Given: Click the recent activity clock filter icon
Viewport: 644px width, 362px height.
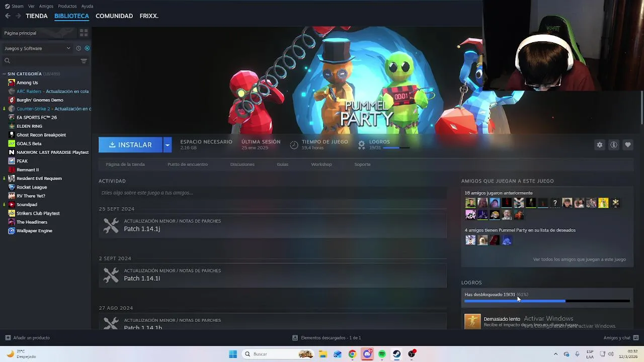Looking at the screenshot, I should (78, 48).
